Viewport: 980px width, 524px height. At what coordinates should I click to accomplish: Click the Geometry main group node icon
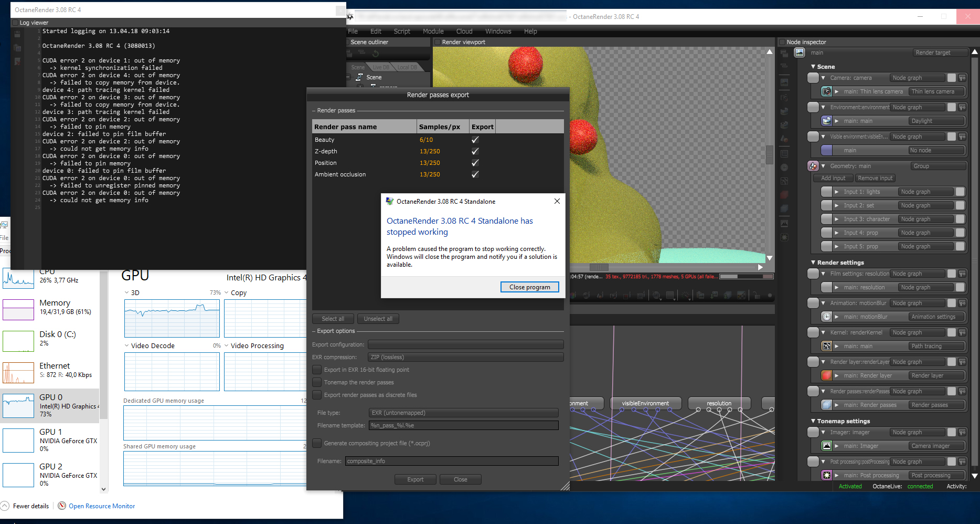pos(813,166)
